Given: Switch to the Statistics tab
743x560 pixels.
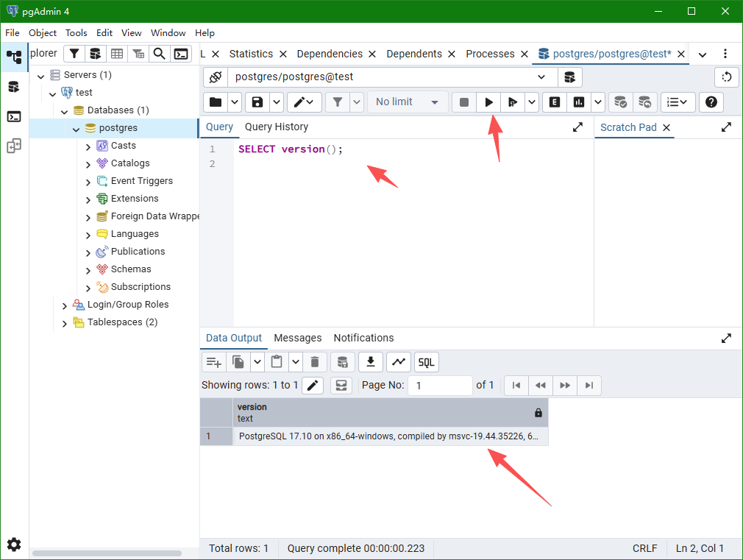Looking at the screenshot, I should [x=251, y=54].
